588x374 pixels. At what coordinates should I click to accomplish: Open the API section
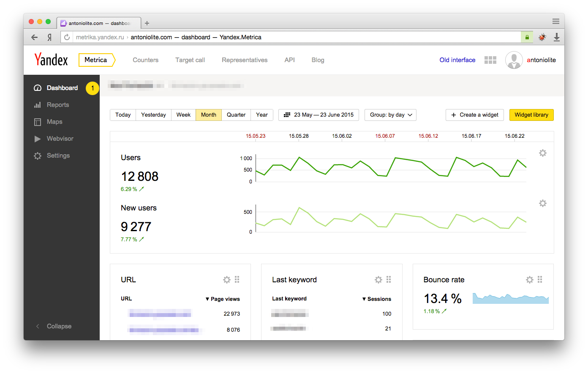(290, 60)
